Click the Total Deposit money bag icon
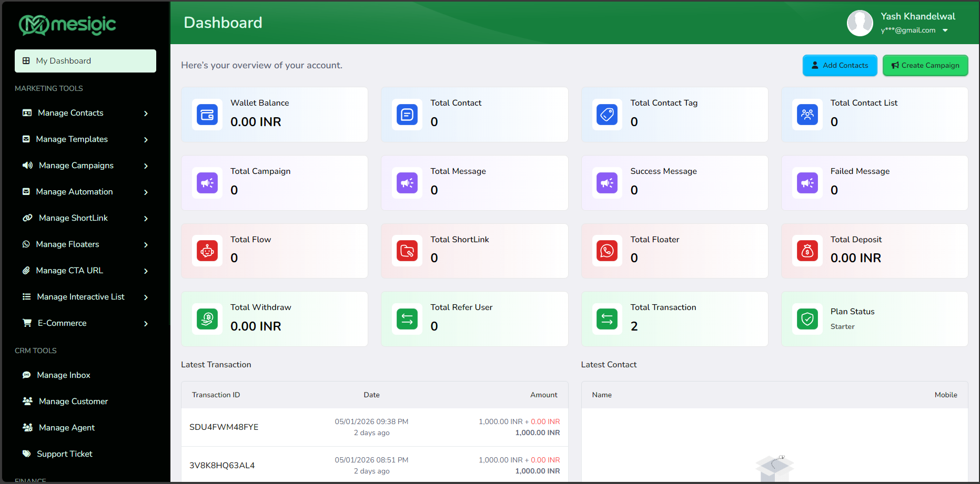This screenshot has width=980, height=484. (x=807, y=251)
